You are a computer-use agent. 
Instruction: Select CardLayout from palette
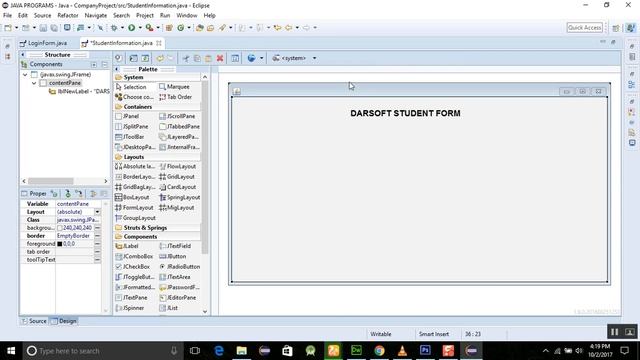tap(178, 187)
